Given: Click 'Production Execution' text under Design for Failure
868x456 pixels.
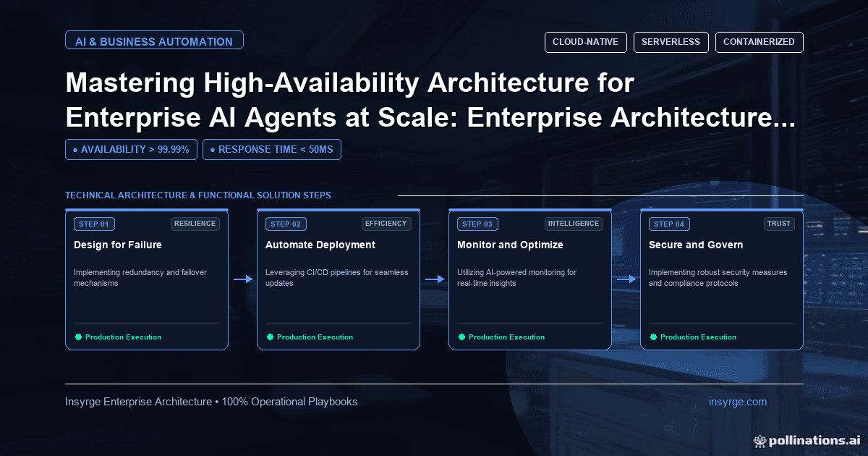Looking at the screenshot, I should pos(123,337).
